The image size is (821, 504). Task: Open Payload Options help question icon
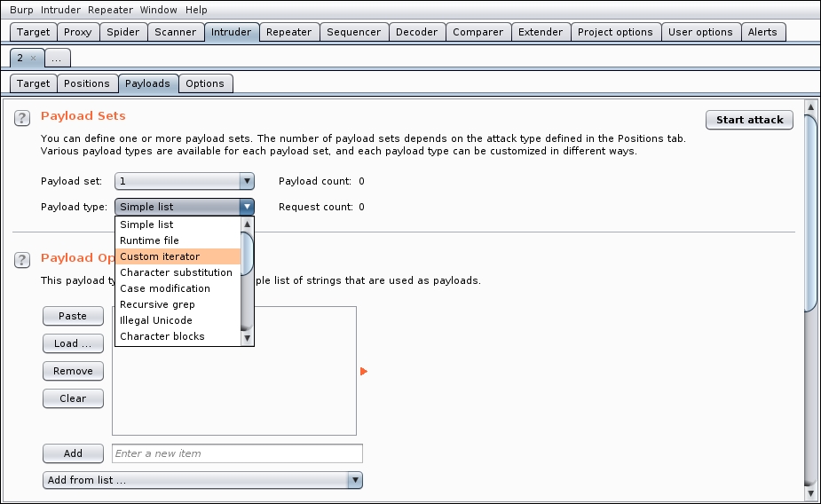tap(22, 259)
